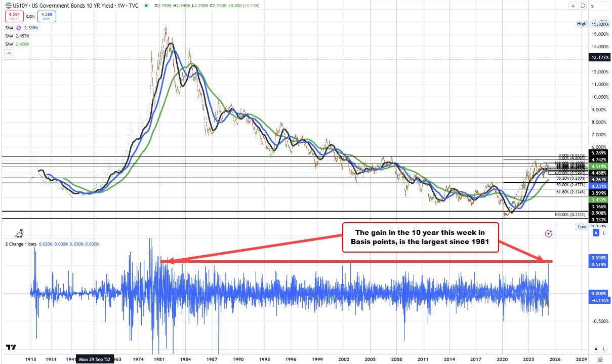Toggle auto scale 'A' on main price pane

pos(596,233)
